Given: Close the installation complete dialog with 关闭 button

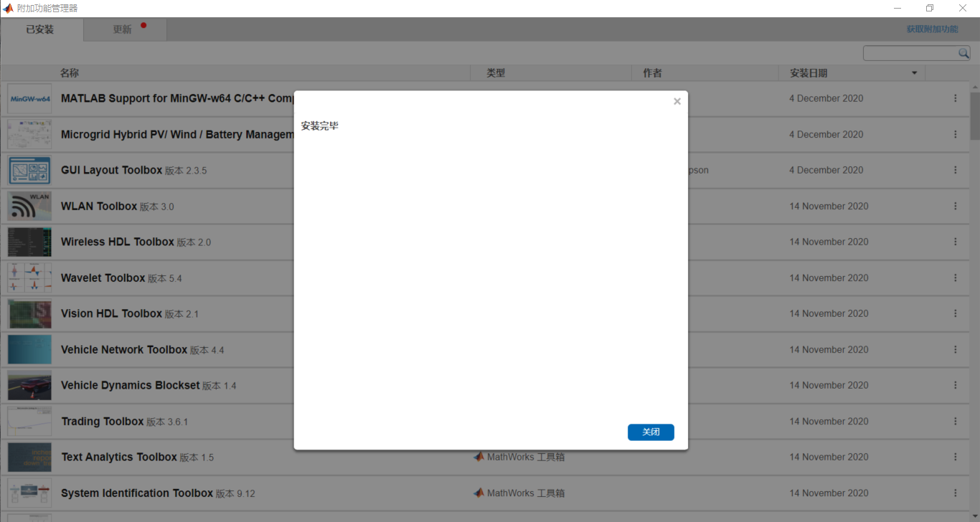Looking at the screenshot, I should point(651,432).
